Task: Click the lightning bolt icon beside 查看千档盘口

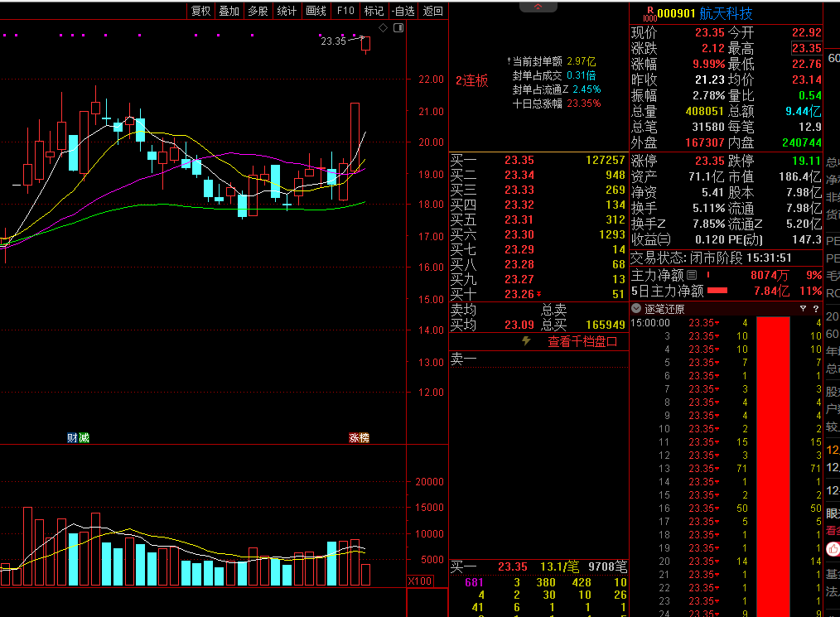Action: [526, 340]
